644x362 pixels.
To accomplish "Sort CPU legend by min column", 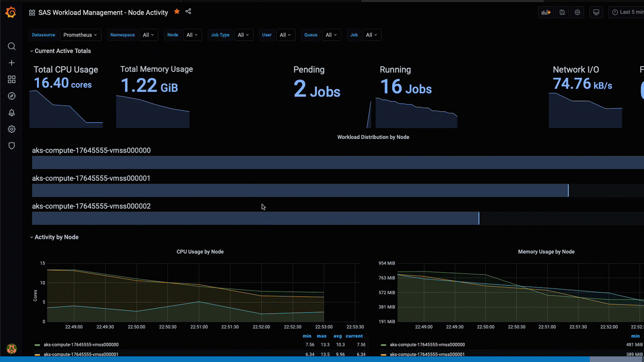I will 307,336.
